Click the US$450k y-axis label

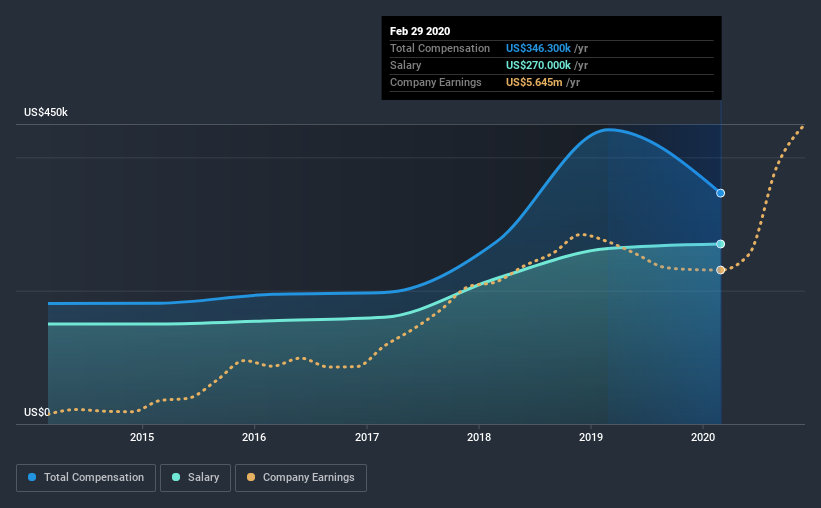pos(46,113)
